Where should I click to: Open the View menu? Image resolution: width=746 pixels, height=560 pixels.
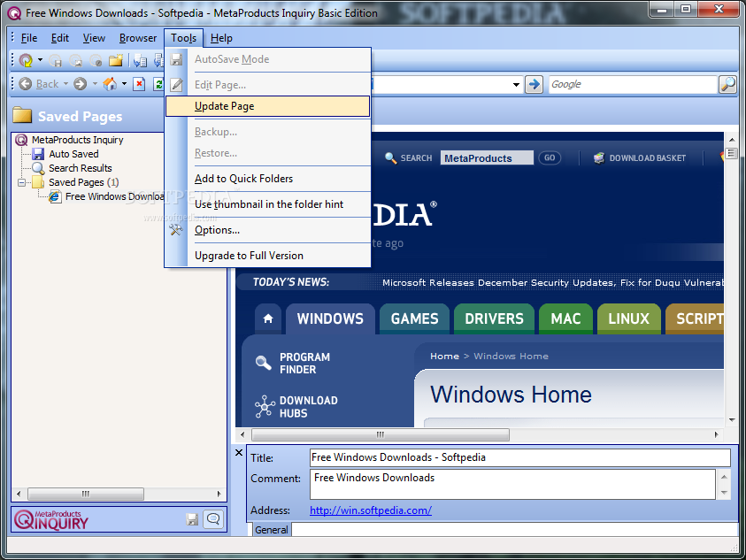94,38
